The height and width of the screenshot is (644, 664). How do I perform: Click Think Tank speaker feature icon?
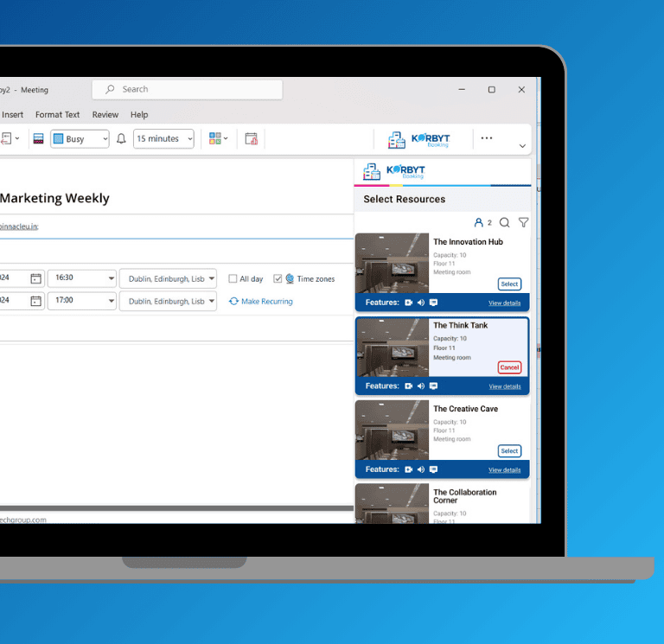421,386
